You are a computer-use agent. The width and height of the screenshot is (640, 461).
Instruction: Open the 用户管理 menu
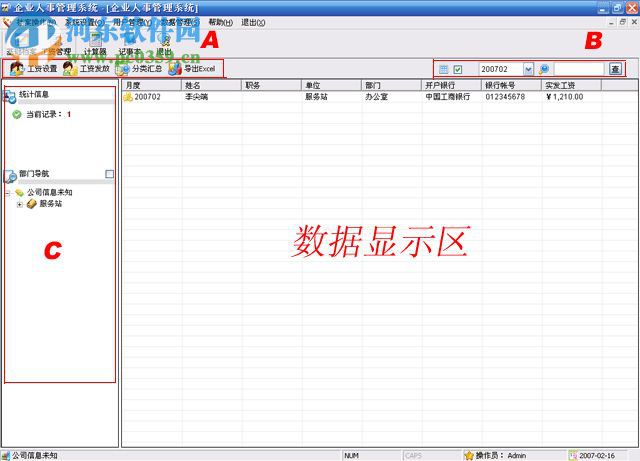pos(132,22)
